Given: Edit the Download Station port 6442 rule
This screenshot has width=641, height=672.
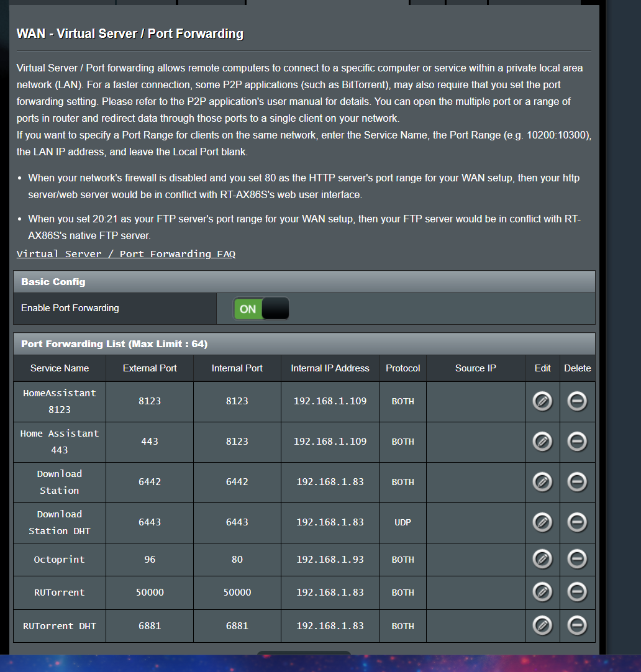Looking at the screenshot, I should tap(542, 482).
